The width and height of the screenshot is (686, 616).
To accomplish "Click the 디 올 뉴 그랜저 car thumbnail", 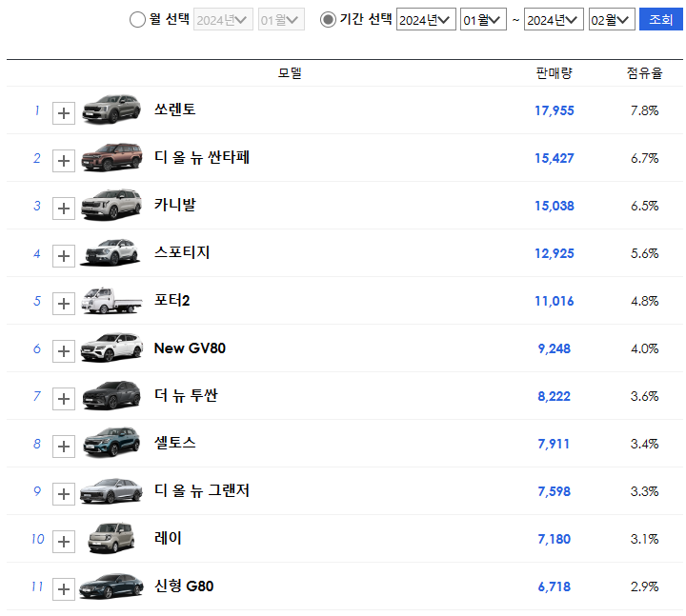I will tap(111, 491).
